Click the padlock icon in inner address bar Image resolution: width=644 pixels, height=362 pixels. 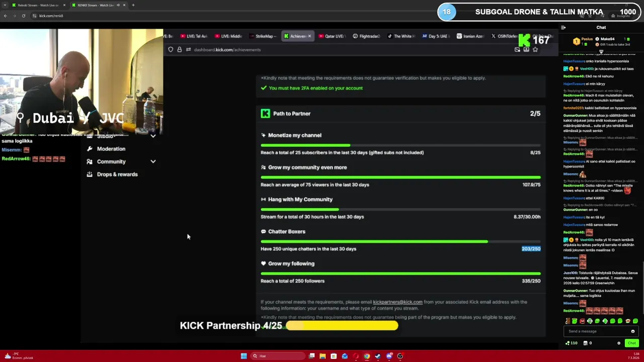pyautogui.click(x=179, y=49)
